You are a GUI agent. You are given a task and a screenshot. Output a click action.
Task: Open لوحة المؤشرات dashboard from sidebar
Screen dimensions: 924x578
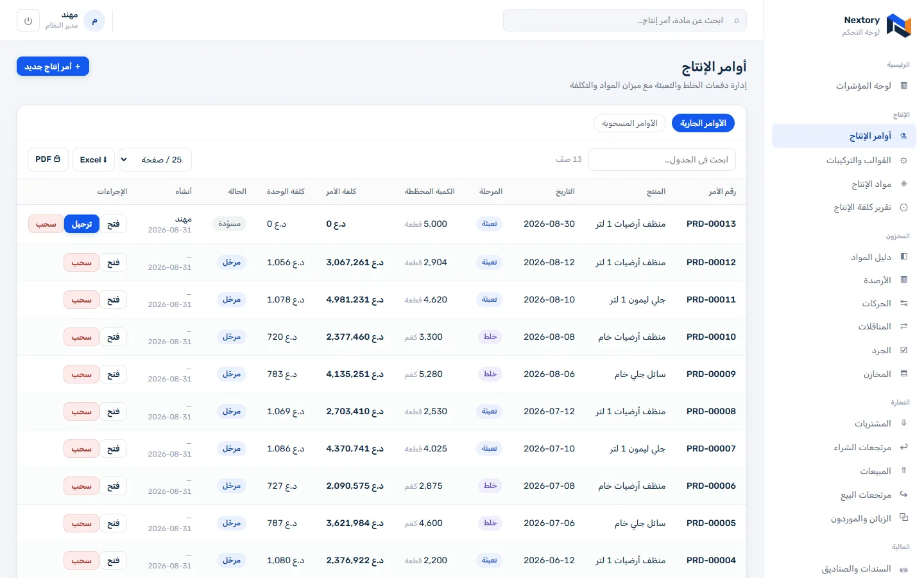point(844,85)
